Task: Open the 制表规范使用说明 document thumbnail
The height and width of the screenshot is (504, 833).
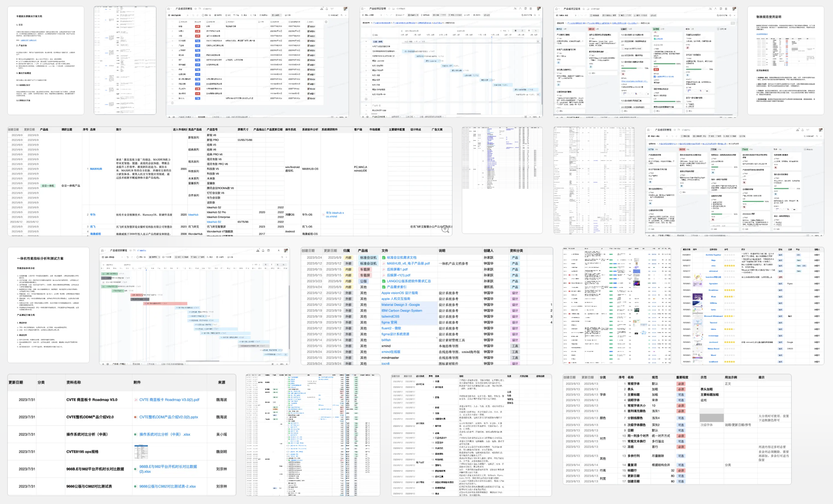Action: (785, 61)
